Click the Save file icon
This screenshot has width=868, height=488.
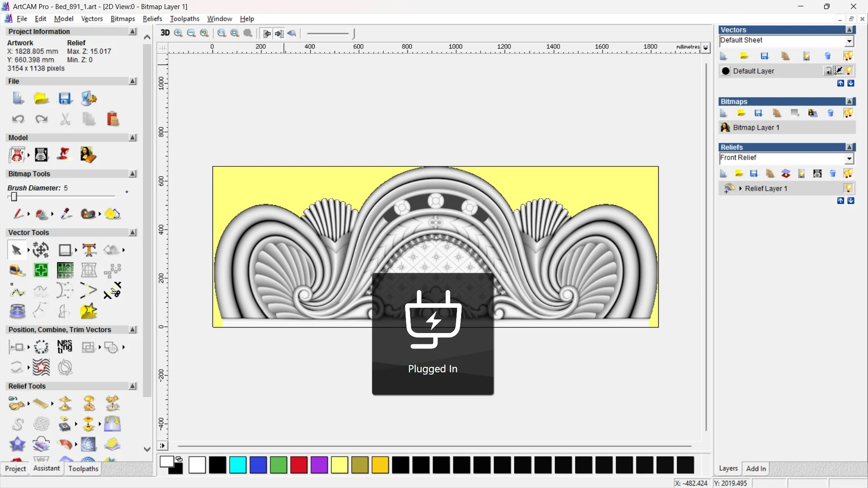(x=65, y=99)
